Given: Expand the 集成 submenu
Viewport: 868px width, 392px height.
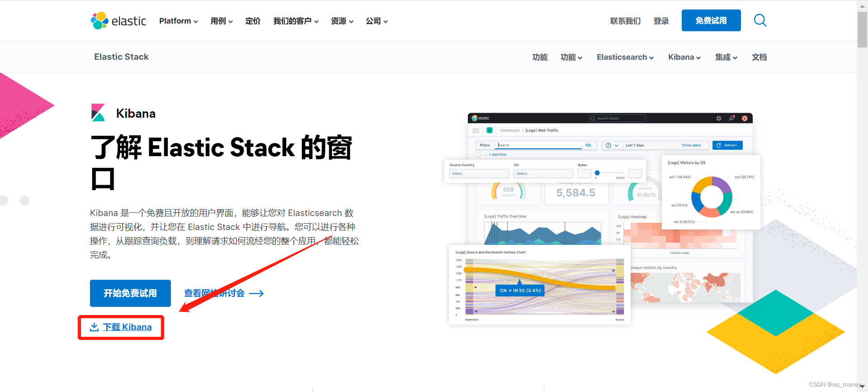Looking at the screenshot, I should pos(726,57).
